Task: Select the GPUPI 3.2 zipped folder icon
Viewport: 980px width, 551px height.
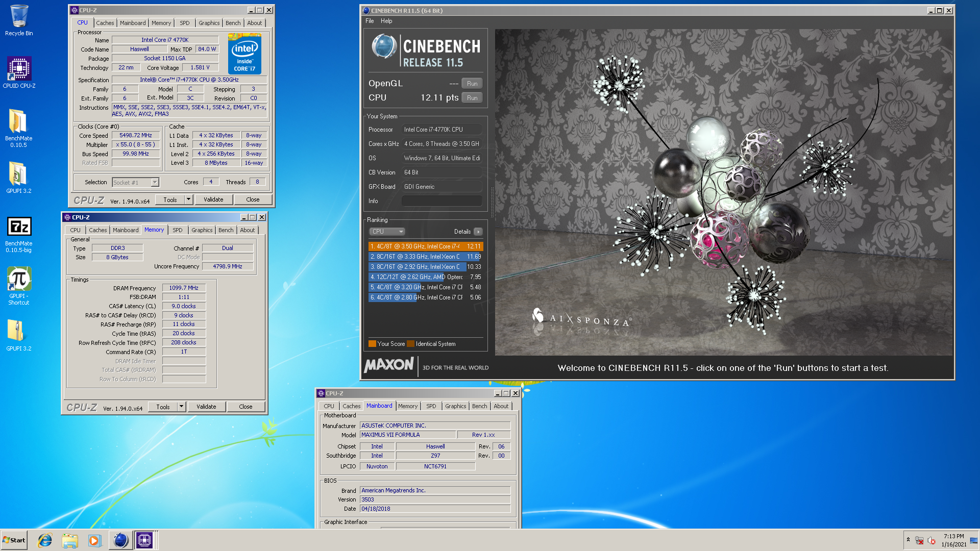Action: (18, 335)
